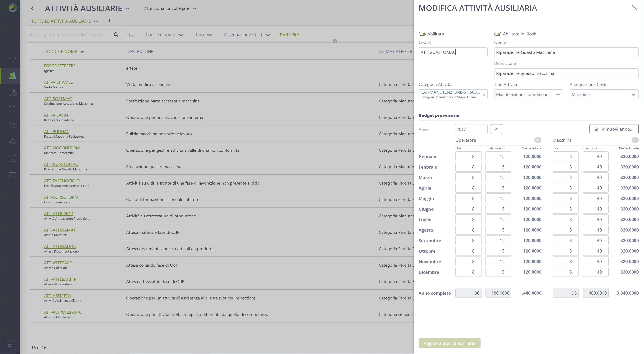
Task: Open the box package sidebar icon
Action: [x=12, y=125]
